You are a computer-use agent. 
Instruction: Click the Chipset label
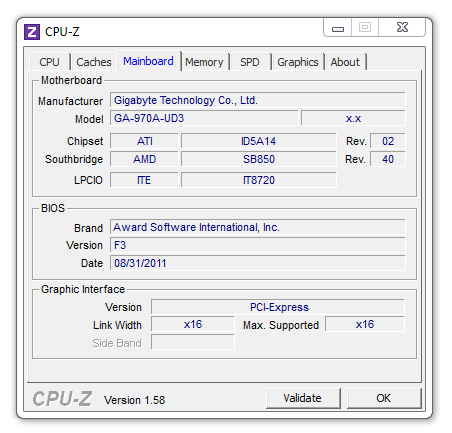coord(85,141)
